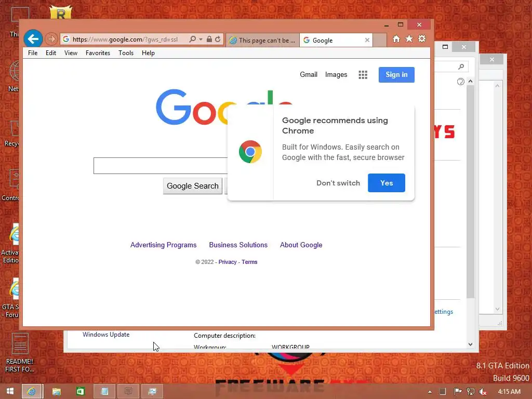
Task: Click into the Google search box
Action: [161, 166]
